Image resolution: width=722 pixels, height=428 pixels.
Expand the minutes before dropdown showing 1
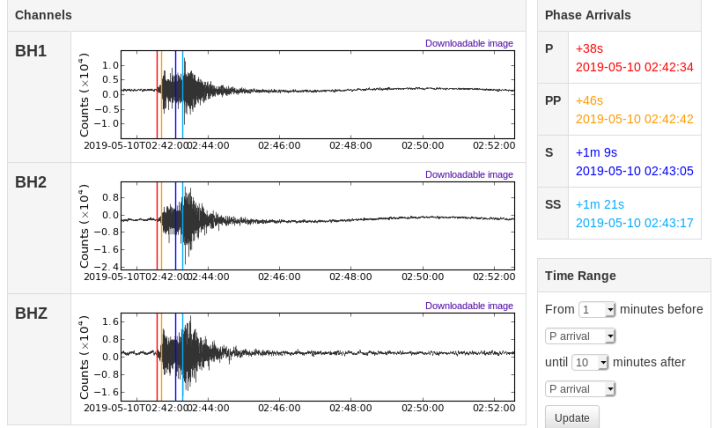click(598, 310)
